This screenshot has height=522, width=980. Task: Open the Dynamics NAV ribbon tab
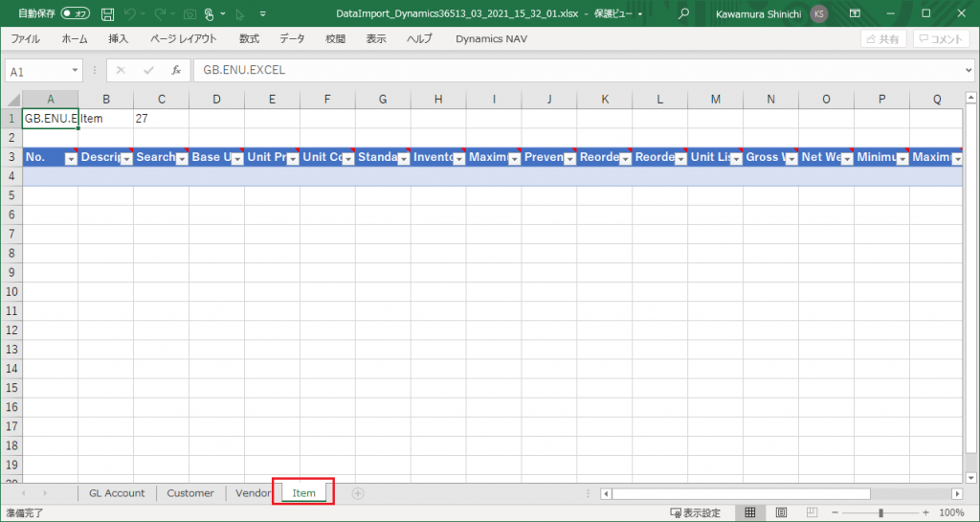tap(491, 39)
